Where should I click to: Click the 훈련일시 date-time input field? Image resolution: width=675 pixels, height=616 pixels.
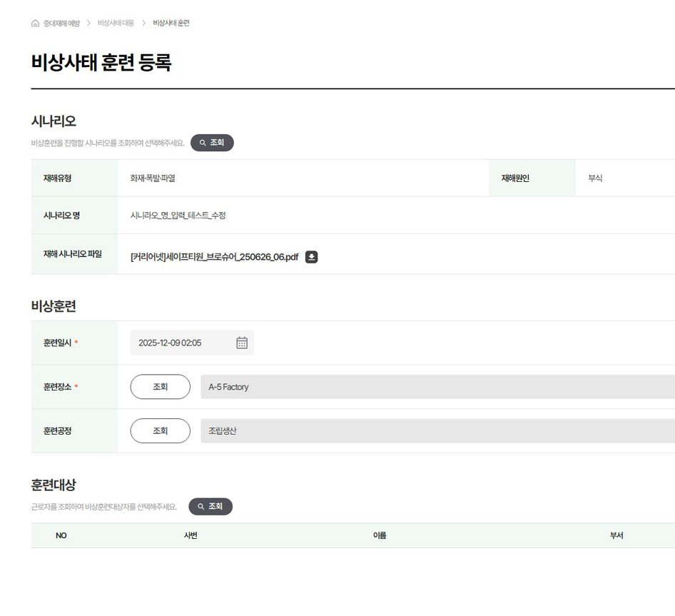click(182, 343)
